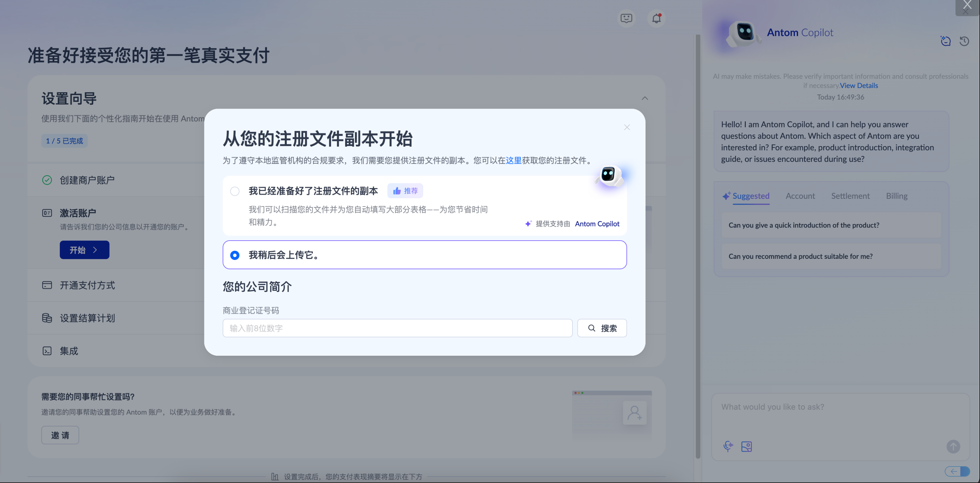The width and height of the screenshot is (980, 483).
Task: Click the thumbs-up 推荐 badge
Action: coord(405,191)
